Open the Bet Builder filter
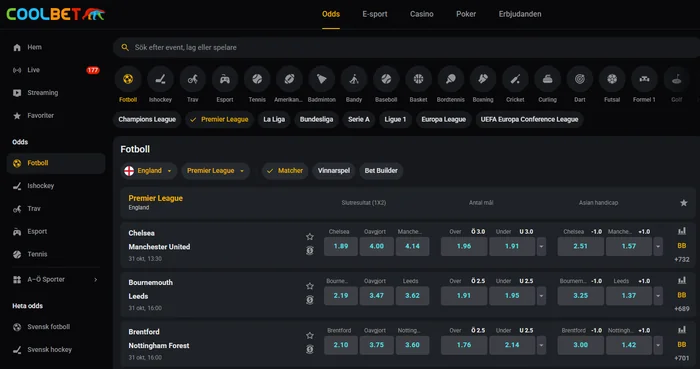This screenshot has height=369, width=700. [x=381, y=170]
